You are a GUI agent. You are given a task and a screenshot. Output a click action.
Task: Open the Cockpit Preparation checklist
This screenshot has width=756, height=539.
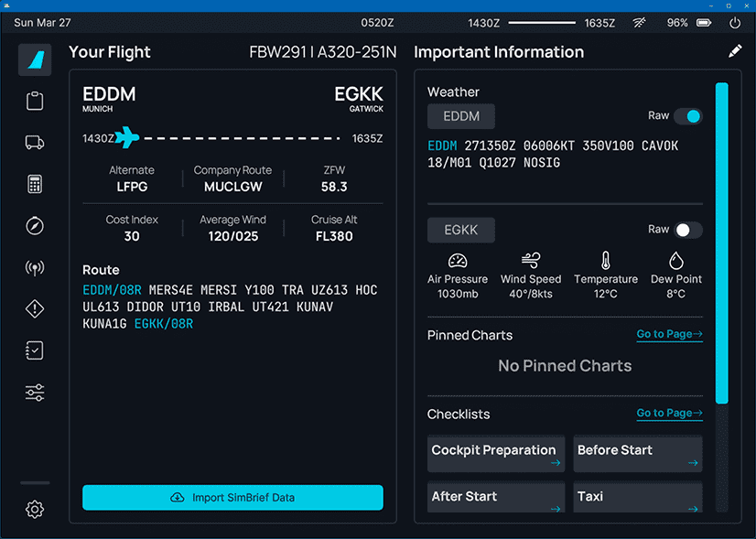pos(496,454)
